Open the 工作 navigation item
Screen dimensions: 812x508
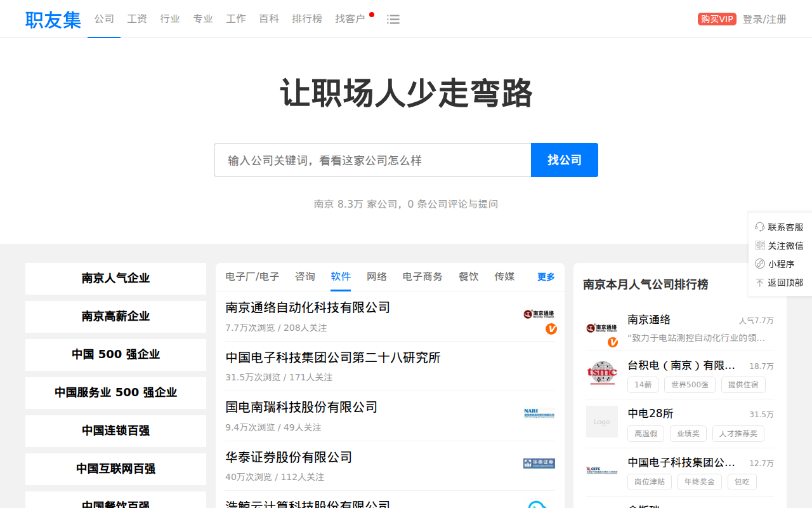coord(236,19)
